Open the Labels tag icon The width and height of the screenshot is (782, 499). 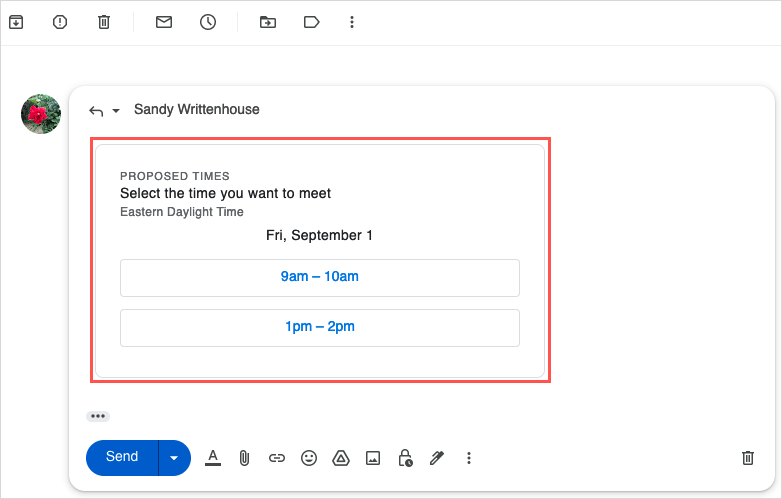(x=311, y=22)
